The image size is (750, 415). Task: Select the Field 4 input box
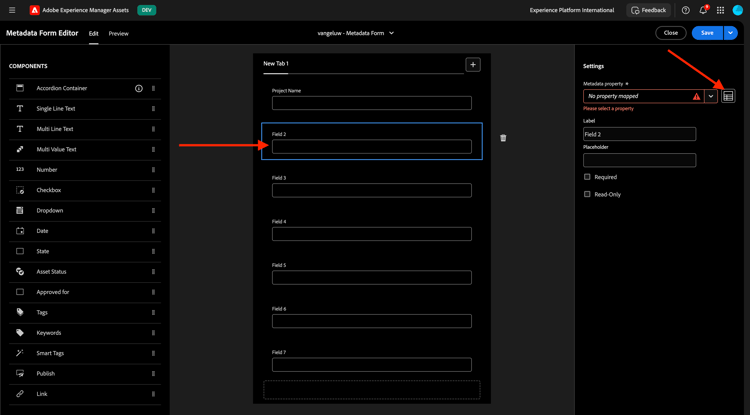coord(372,234)
